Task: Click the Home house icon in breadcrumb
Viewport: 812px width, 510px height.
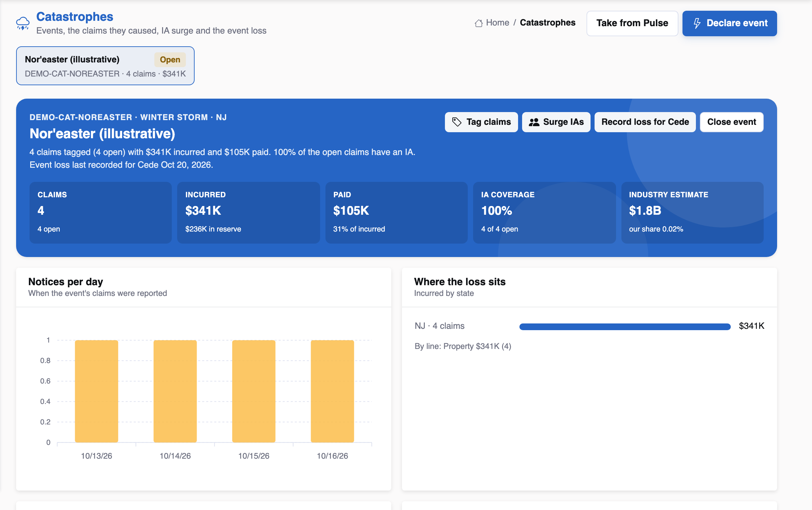Action: coord(478,23)
